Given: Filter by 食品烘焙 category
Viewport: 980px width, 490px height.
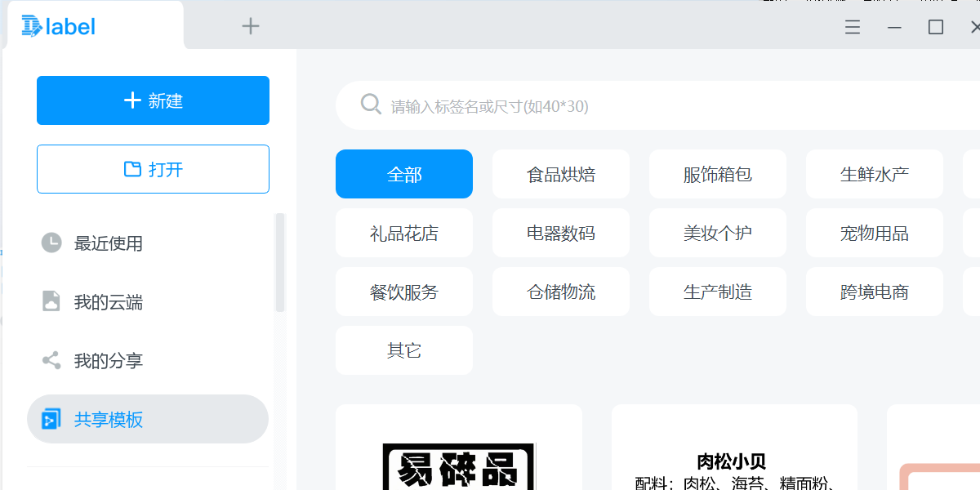Looking at the screenshot, I should [561, 174].
